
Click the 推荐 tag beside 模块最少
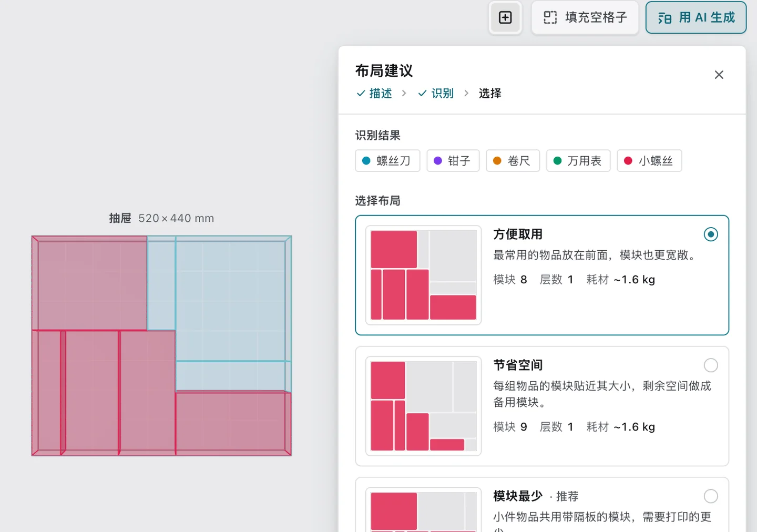point(567,497)
